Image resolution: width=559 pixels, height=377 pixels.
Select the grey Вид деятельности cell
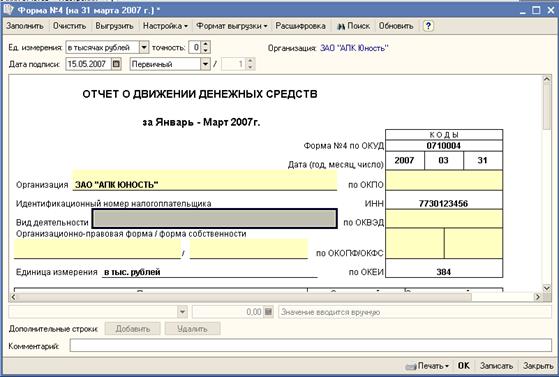215,219
